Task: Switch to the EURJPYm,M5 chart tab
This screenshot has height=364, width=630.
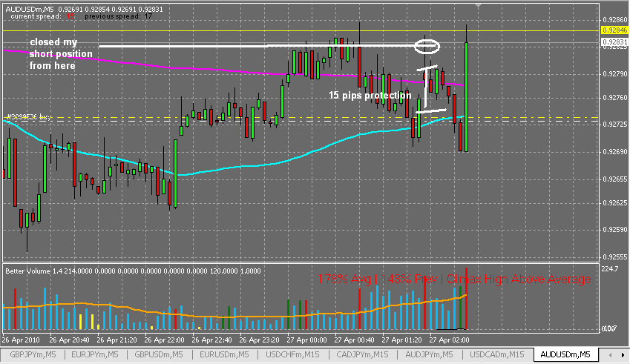Action: (95, 355)
